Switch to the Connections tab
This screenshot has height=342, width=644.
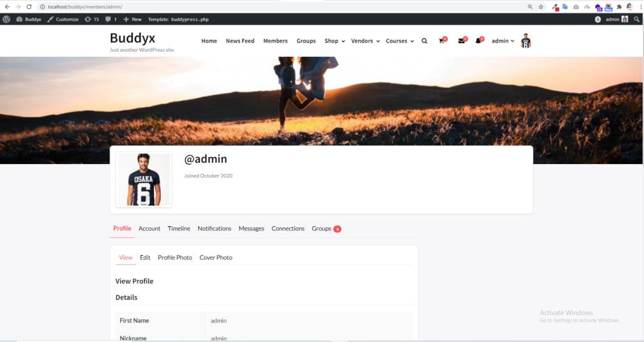[x=288, y=229]
